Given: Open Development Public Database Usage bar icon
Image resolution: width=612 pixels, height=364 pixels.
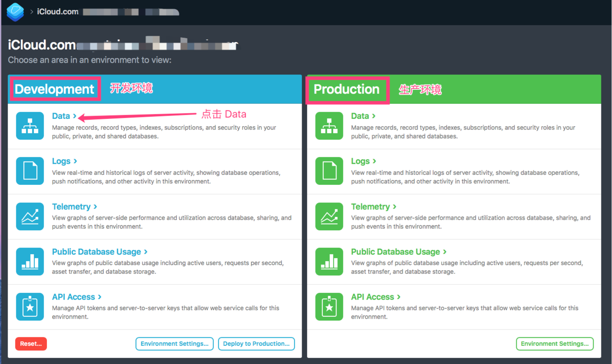Looking at the screenshot, I should pos(30,261).
